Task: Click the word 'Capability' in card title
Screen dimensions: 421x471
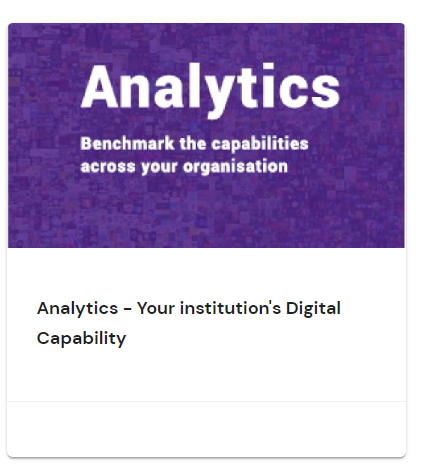Action: point(81,339)
